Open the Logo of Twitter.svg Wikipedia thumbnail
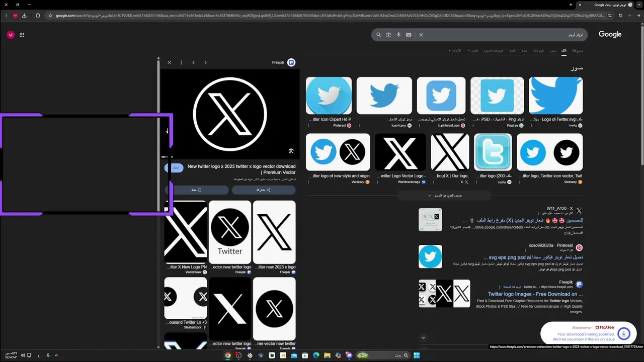 point(556,96)
